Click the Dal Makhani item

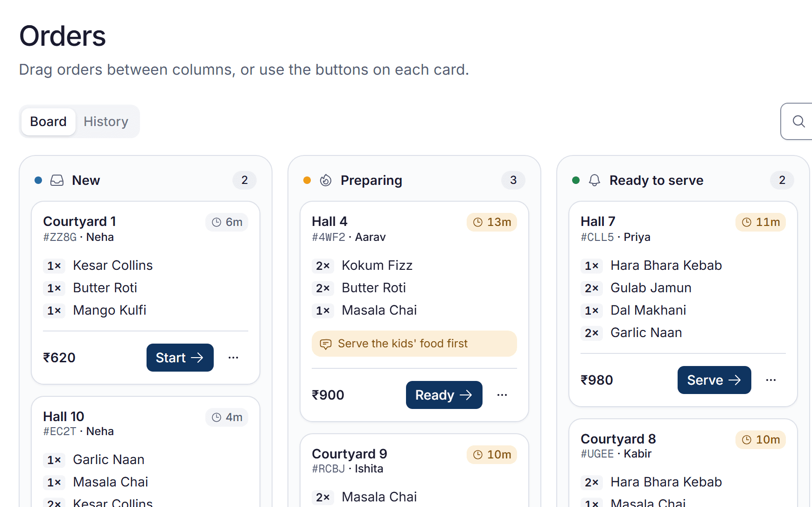click(648, 310)
